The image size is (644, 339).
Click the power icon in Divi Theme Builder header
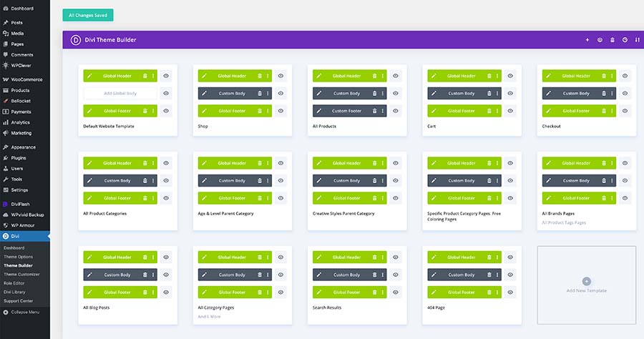point(600,40)
